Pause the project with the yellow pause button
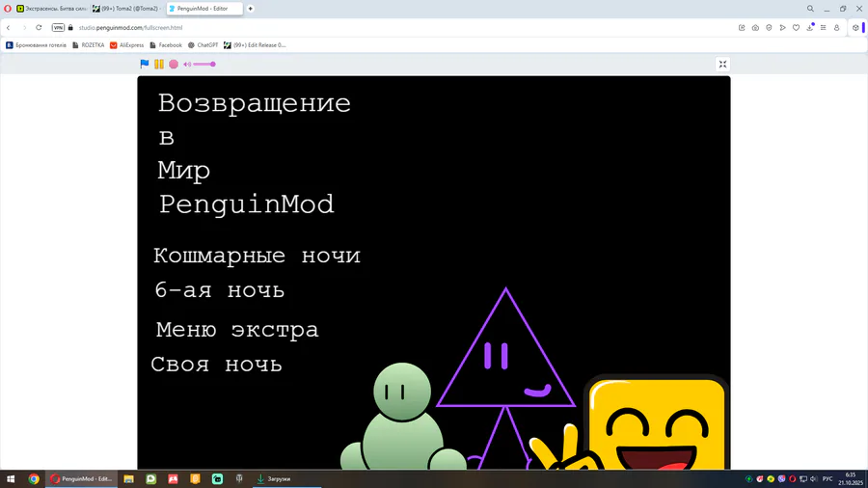Screen dimensions: 868x488 click(159, 65)
